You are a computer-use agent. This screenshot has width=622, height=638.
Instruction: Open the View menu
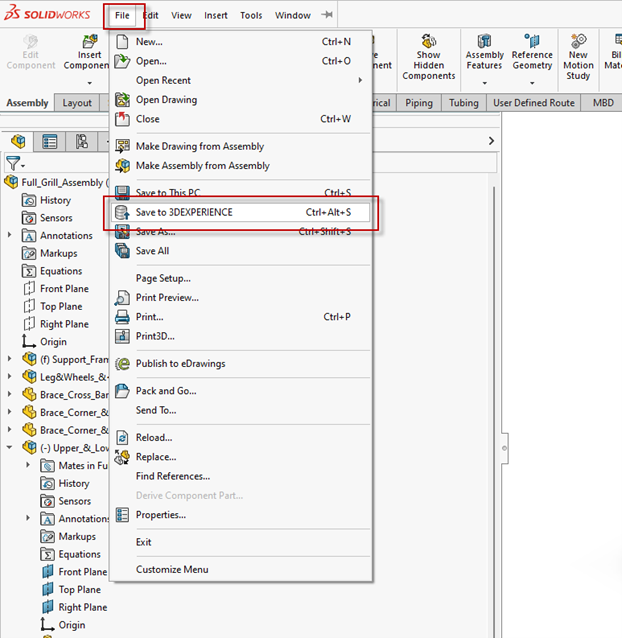click(181, 15)
